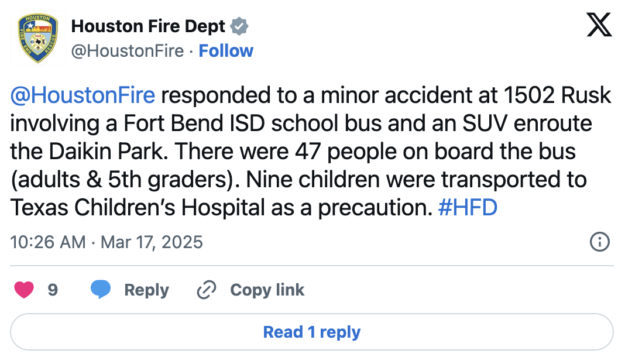Like the tweet with the heart icon
This screenshot has height=364, width=625.
pyautogui.click(x=24, y=290)
